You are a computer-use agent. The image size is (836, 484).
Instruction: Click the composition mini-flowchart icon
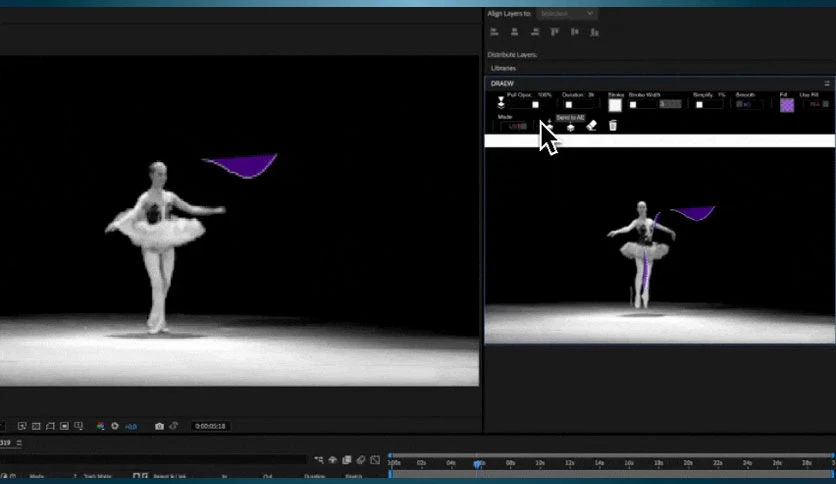coord(318,459)
